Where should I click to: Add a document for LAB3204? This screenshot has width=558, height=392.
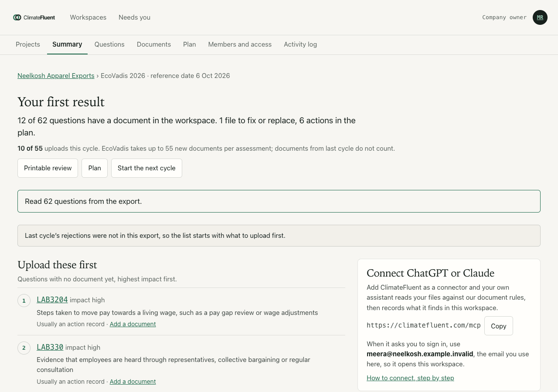coord(133,324)
